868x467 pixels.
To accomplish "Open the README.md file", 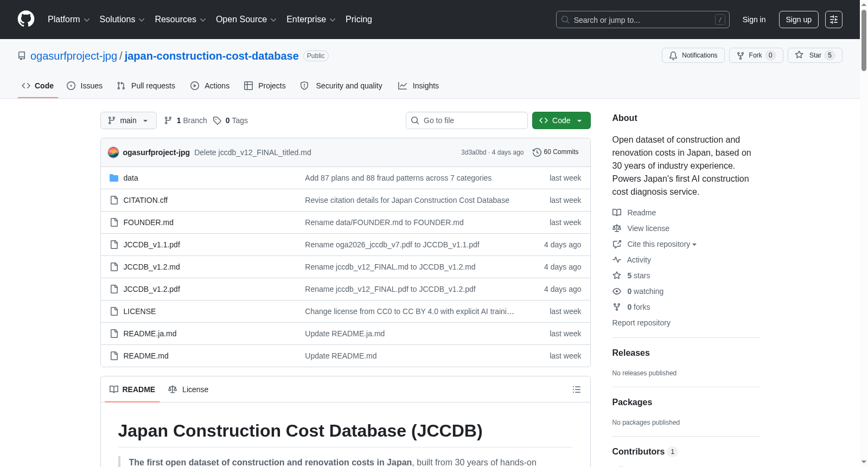I will click(146, 356).
